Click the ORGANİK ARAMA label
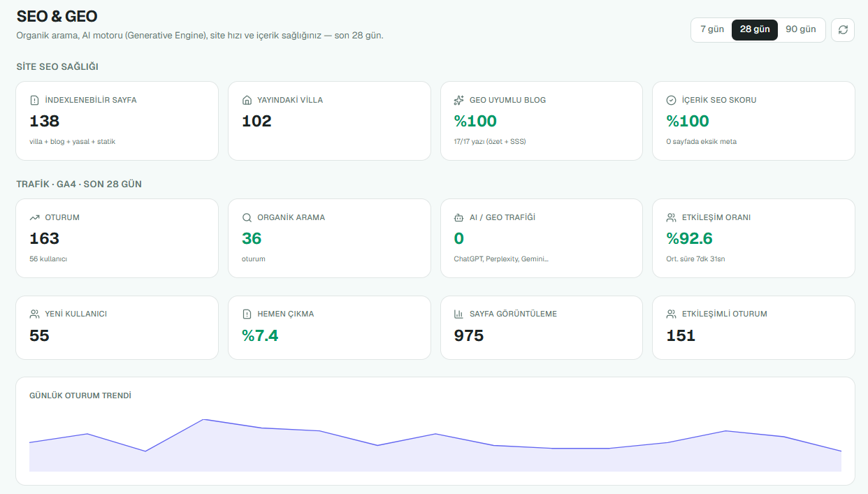 pos(291,217)
